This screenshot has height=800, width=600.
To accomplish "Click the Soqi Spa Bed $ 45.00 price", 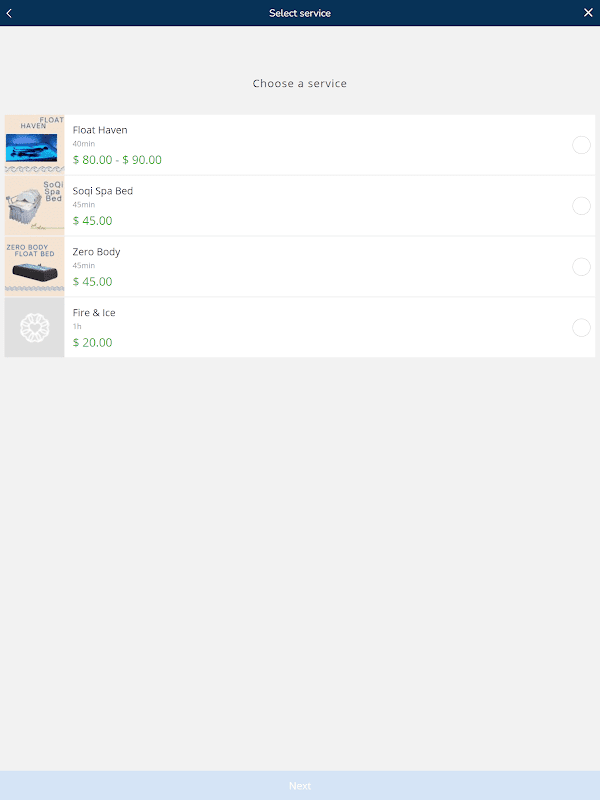I will pos(92,220).
